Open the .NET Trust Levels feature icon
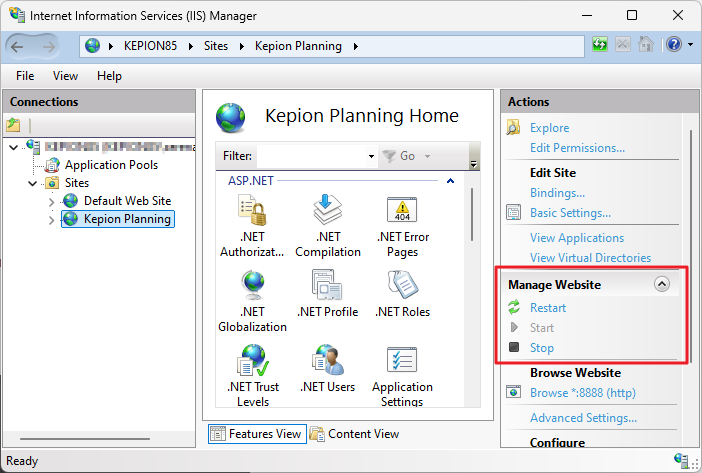This screenshot has width=702, height=473. (x=253, y=360)
